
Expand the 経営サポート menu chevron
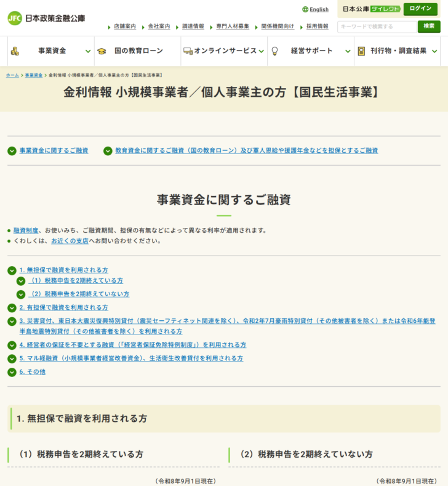point(348,52)
